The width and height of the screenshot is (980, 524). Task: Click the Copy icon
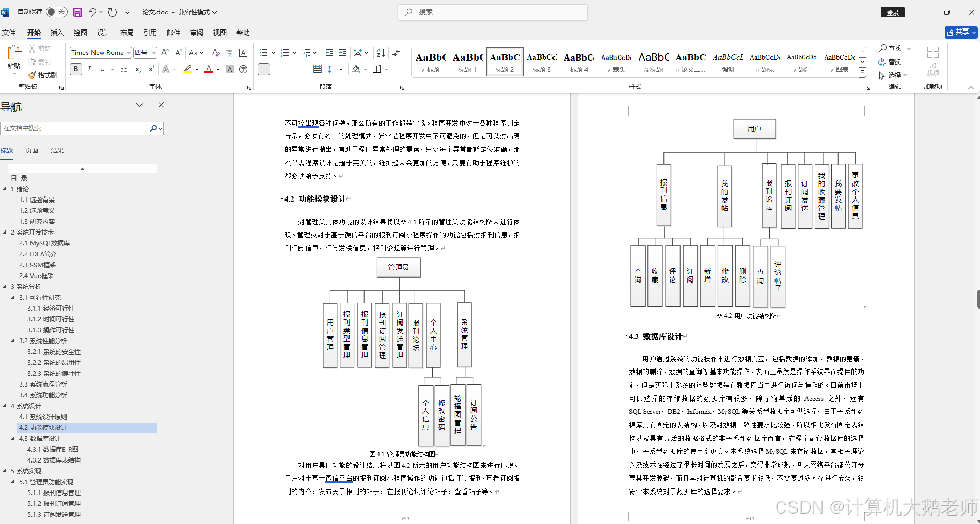coord(32,61)
